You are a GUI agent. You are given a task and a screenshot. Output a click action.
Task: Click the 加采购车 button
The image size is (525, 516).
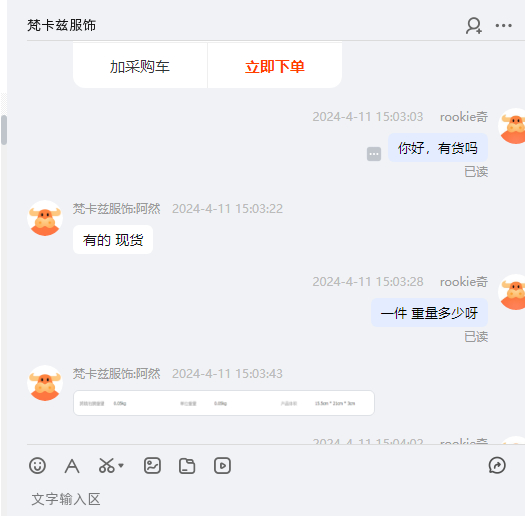click(140, 66)
